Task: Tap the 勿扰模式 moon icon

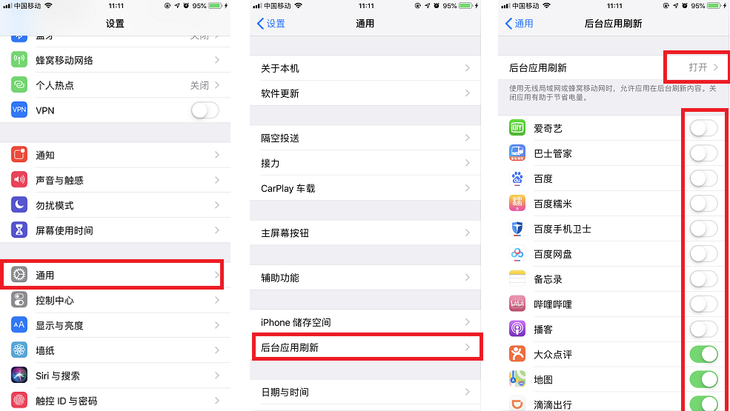Action: pos(19,205)
